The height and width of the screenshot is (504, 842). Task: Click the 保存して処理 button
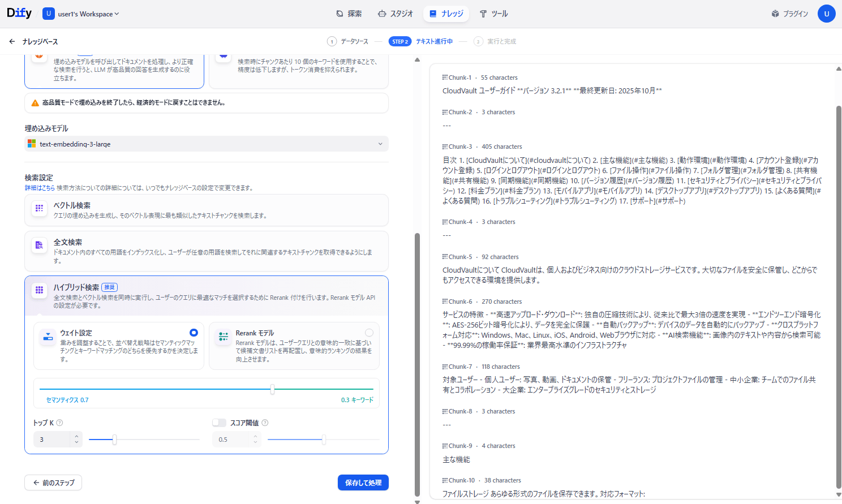click(363, 483)
